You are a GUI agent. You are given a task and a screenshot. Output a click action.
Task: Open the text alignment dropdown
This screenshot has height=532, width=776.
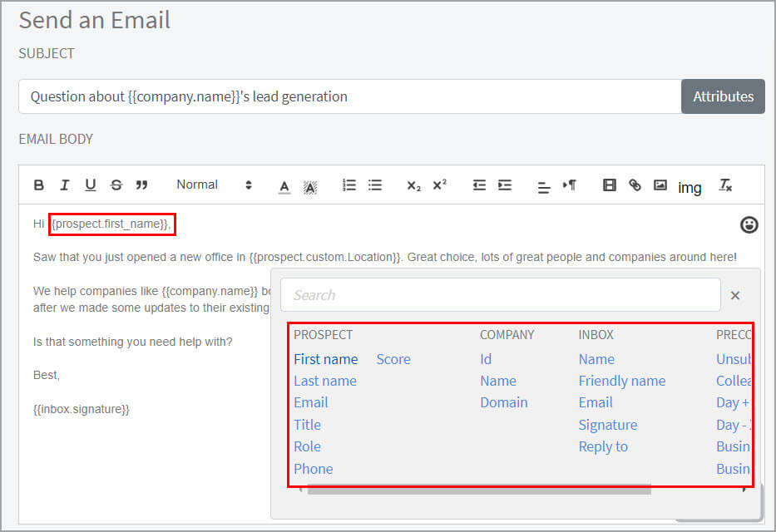[544, 186]
